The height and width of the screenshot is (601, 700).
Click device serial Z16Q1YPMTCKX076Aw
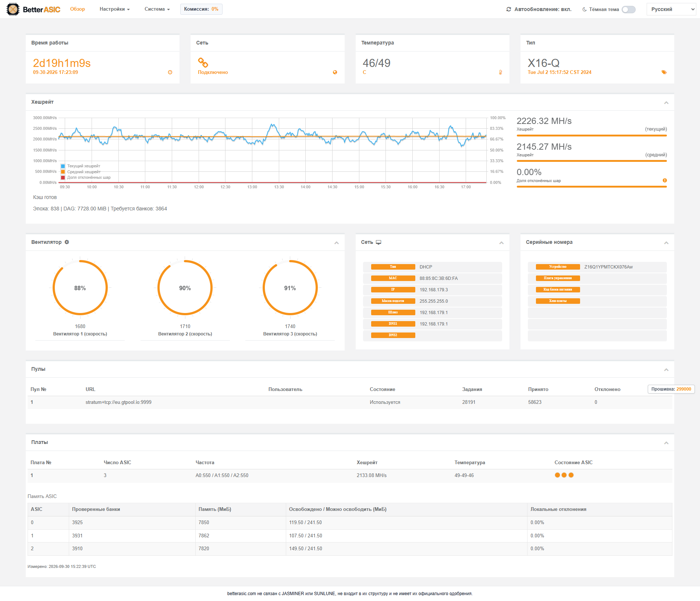tap(608, 267)
